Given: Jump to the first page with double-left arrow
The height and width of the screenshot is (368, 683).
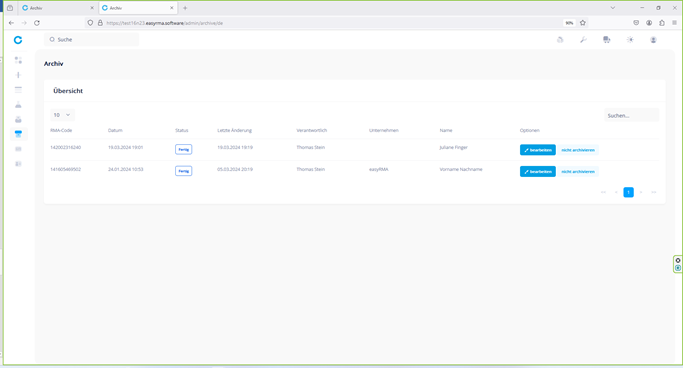Looking at the screenshot, I should (x=603, y=192).
